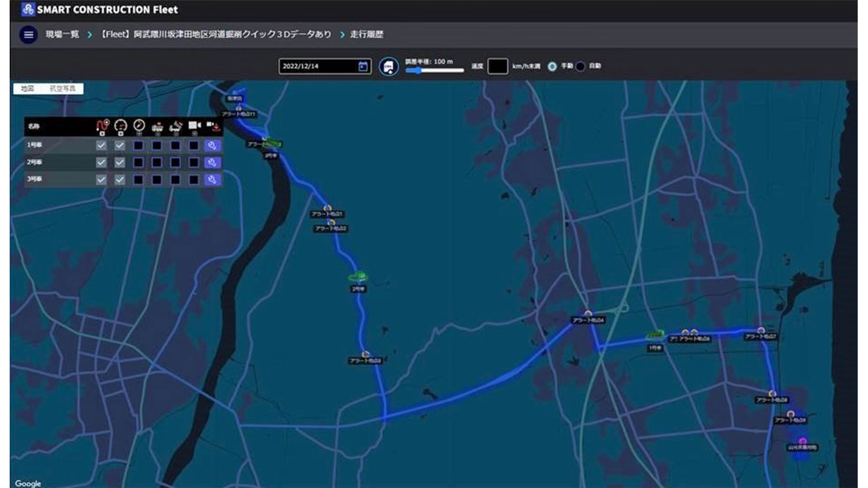Go to 現場一覧 breadcrumb link

point(62,35)
